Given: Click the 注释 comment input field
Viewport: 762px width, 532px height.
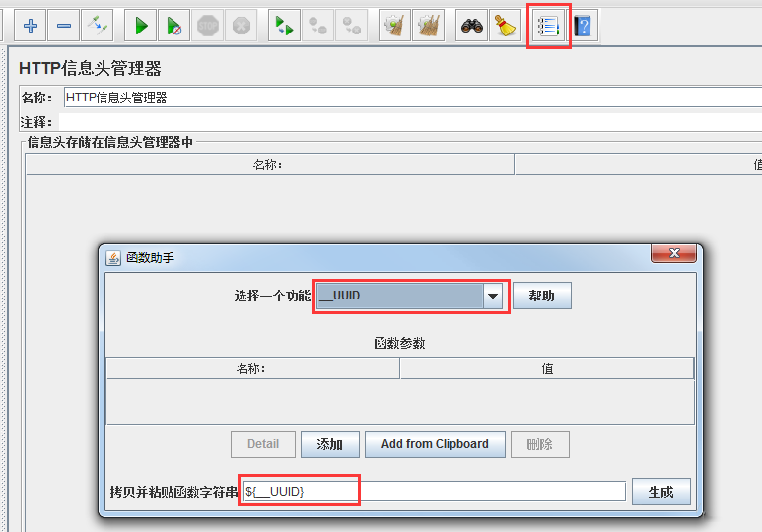Looking at the screenshot, I should [x=411, y=122].
